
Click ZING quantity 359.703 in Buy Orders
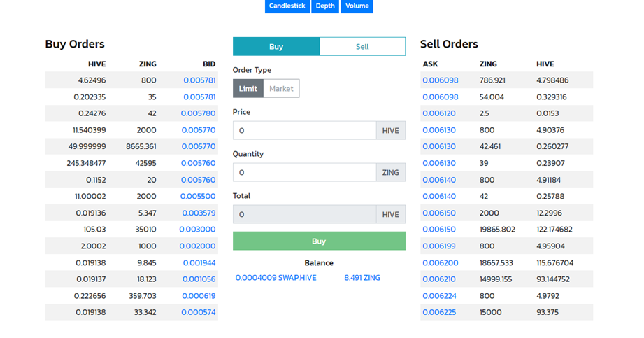[x=143, y=295]
